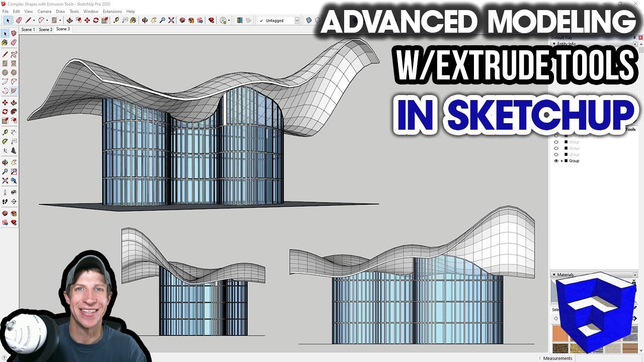Click Zoom Extents in top toolbar
Image resolution: width=644 pixels, height=362 pixels.
click(x=171, y=21)
